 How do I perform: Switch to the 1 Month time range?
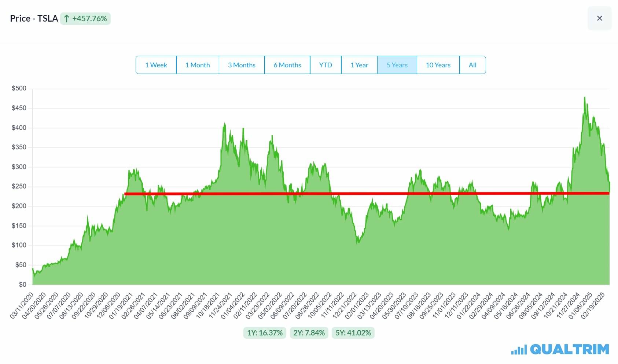[198, 65]
